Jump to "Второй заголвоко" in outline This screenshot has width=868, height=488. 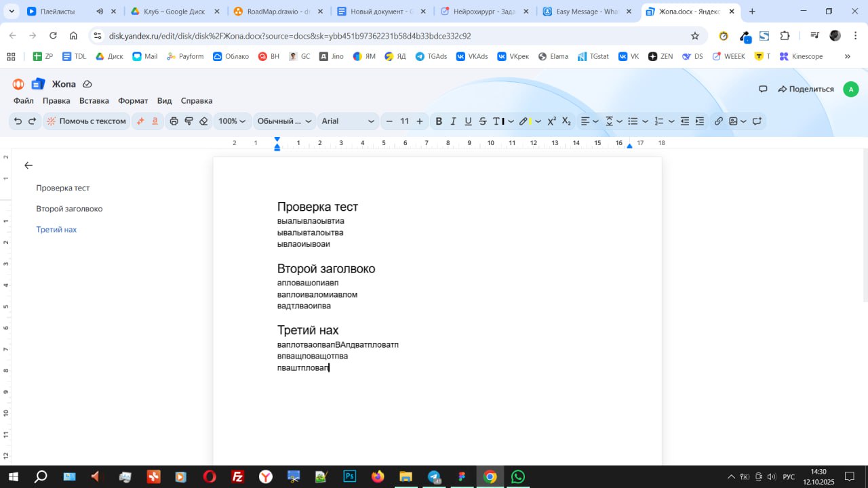click(x=69, y=209)
